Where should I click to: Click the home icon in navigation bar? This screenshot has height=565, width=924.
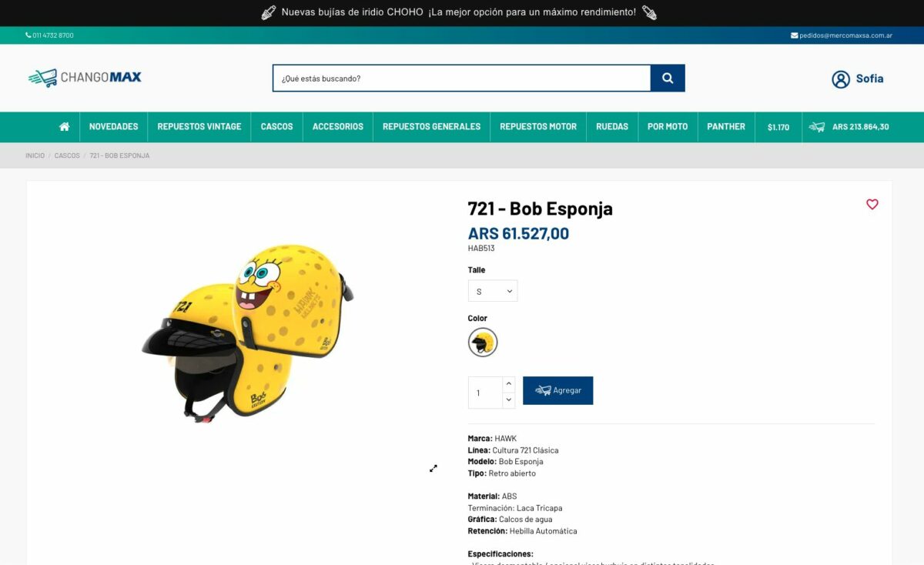pos(64,126)
